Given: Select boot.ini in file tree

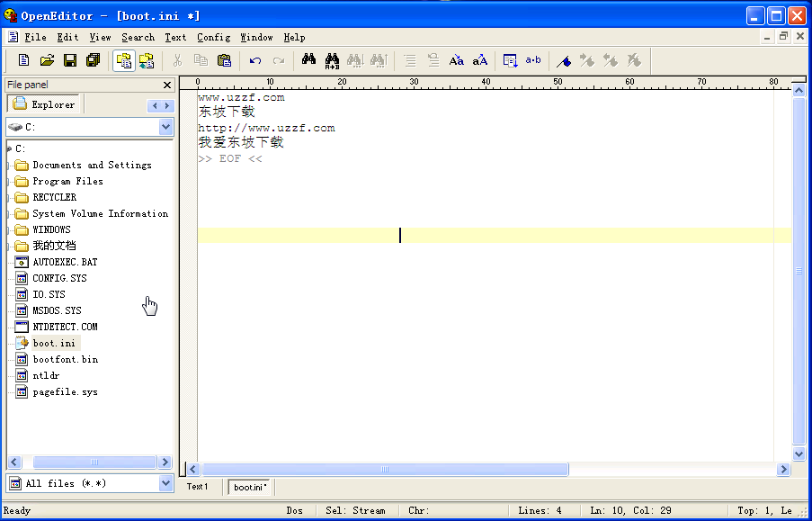Looking at the screenshot, I should point(54,343).
